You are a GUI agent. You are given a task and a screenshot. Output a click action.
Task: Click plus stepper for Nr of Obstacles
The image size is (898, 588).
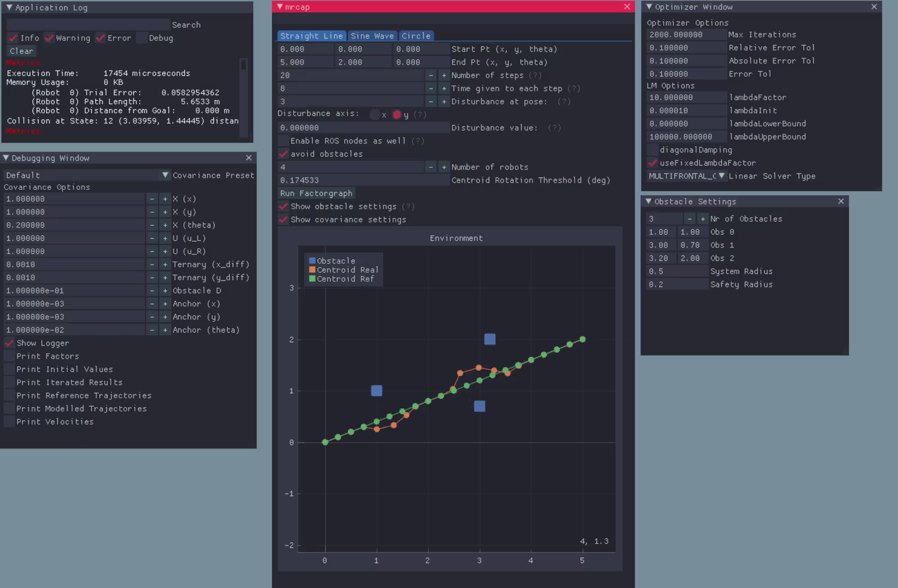[x=703, y=219]
